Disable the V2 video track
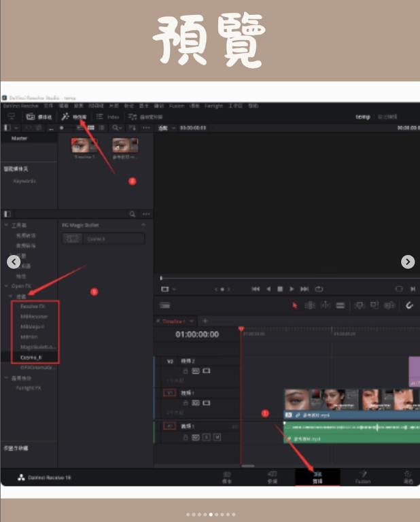420x522 pixels. (x=207, y=371)
